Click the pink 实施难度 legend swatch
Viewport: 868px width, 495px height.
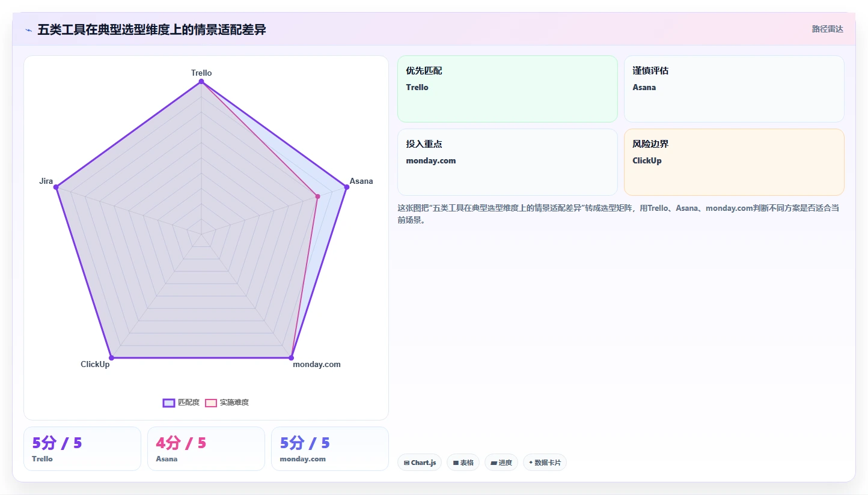[x=211, y=402]
